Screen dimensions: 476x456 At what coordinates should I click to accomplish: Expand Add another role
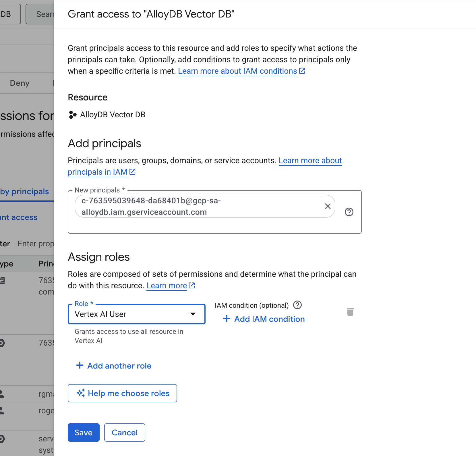[113, 366]
